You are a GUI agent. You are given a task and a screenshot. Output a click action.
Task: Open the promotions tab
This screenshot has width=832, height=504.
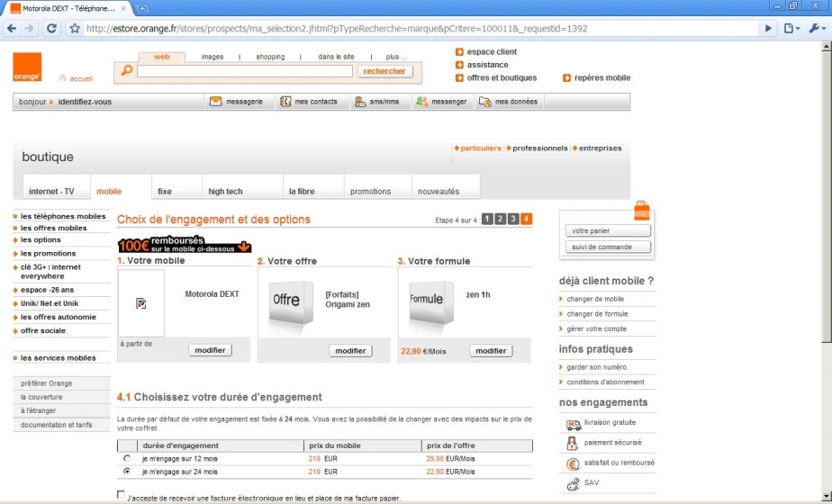[x=378, y=187]
